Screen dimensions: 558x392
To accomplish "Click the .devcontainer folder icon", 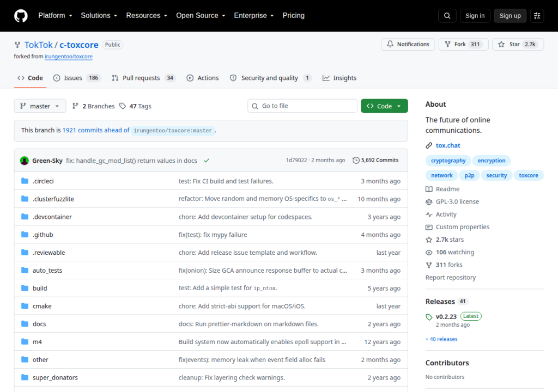I will point(25,216).
